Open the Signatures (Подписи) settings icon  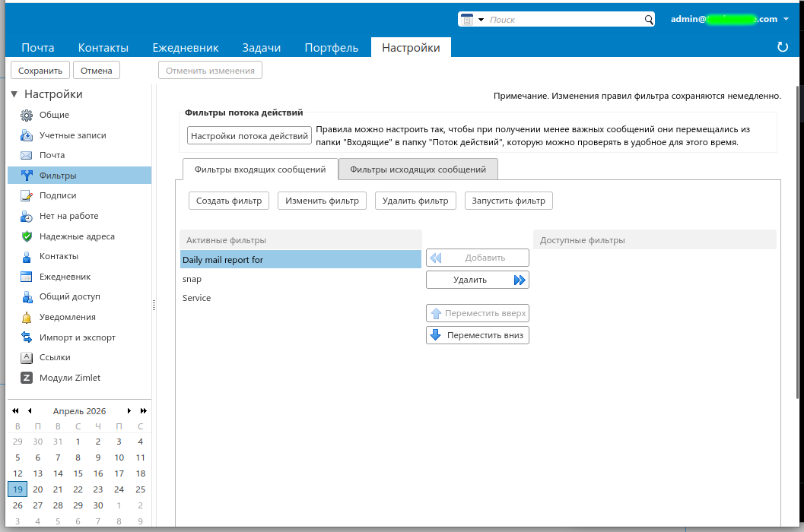[27, 195]
